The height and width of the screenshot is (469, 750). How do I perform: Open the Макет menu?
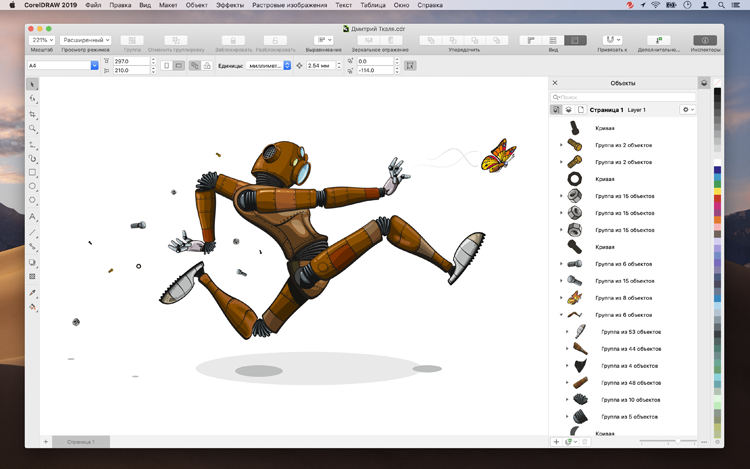[x=168, y=5]
